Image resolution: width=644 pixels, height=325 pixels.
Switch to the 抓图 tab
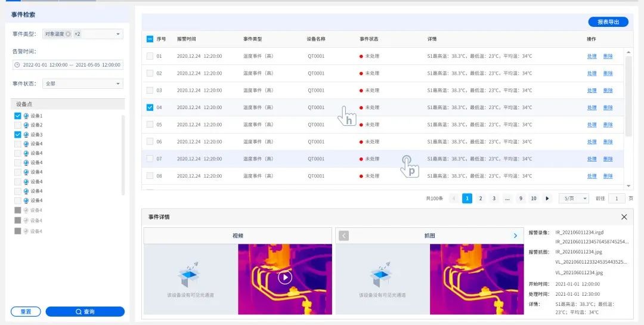tap(429, 236)
